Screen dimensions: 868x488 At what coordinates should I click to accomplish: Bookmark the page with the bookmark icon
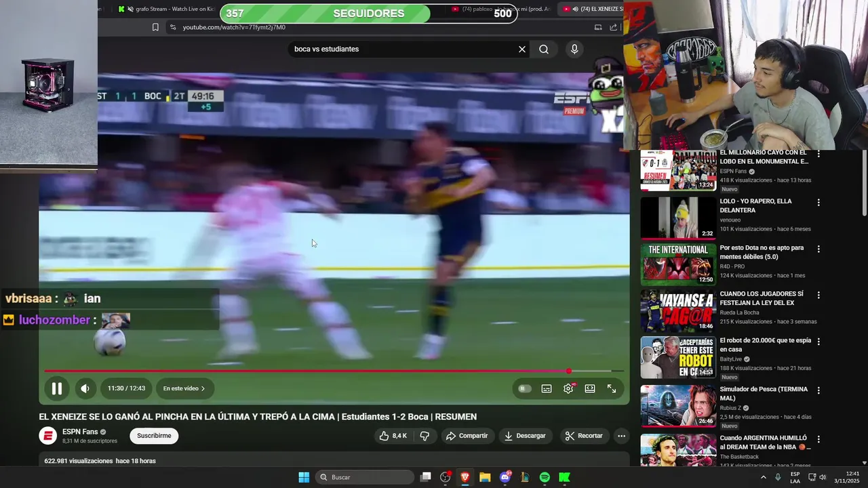[x=155, y=27]
